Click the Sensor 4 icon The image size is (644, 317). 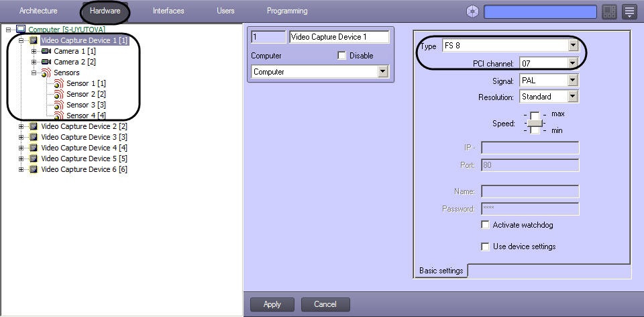pyautogui.click(x=59, y=115)
